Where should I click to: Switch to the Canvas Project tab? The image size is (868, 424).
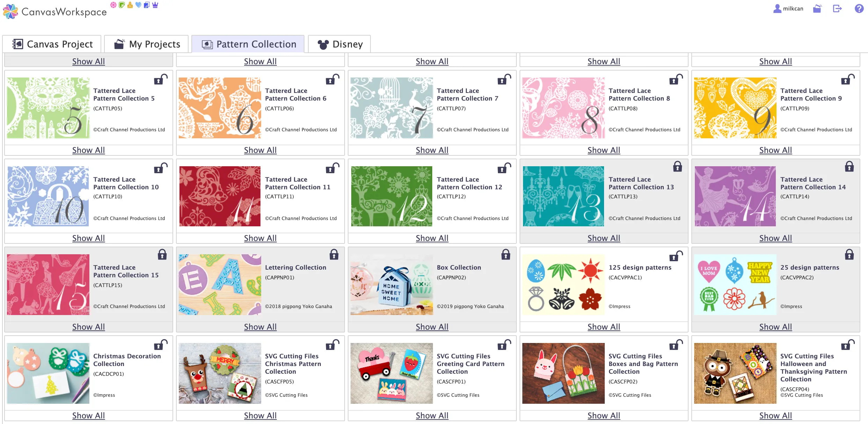(x=52, y=44)
